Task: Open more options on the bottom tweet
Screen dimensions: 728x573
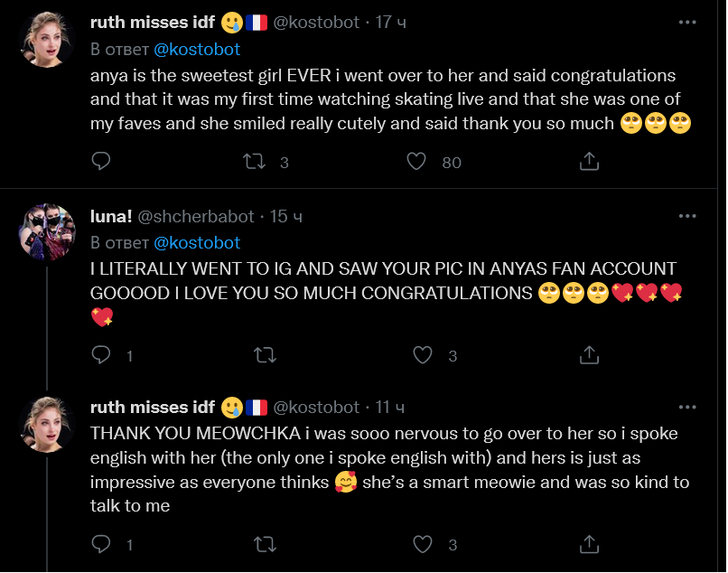Action: pos(687,407)
